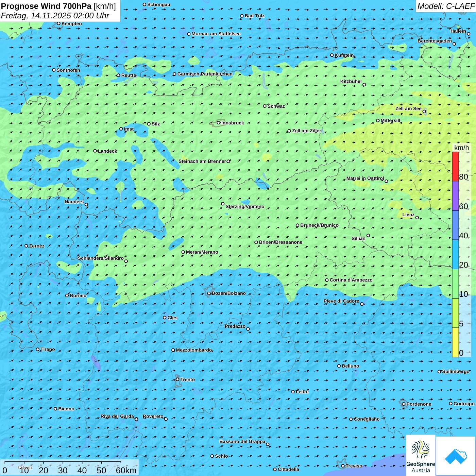Click the blue cloud logo icon

point(456,456)
